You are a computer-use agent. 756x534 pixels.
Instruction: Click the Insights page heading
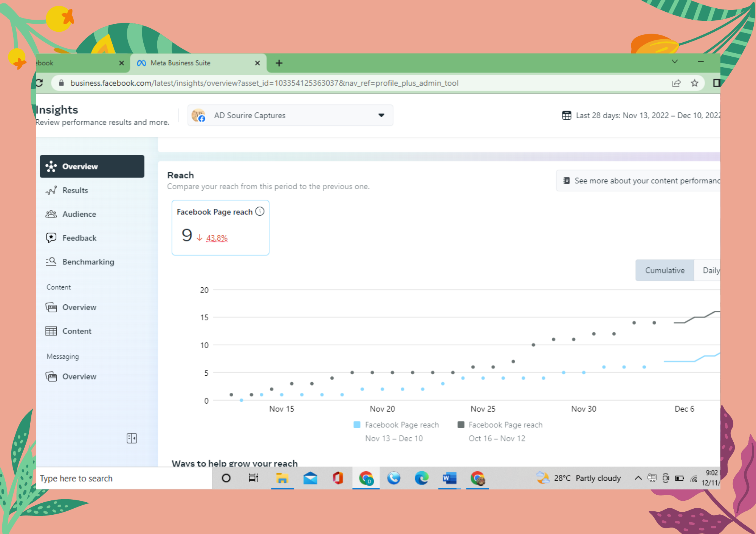[57, 110]
